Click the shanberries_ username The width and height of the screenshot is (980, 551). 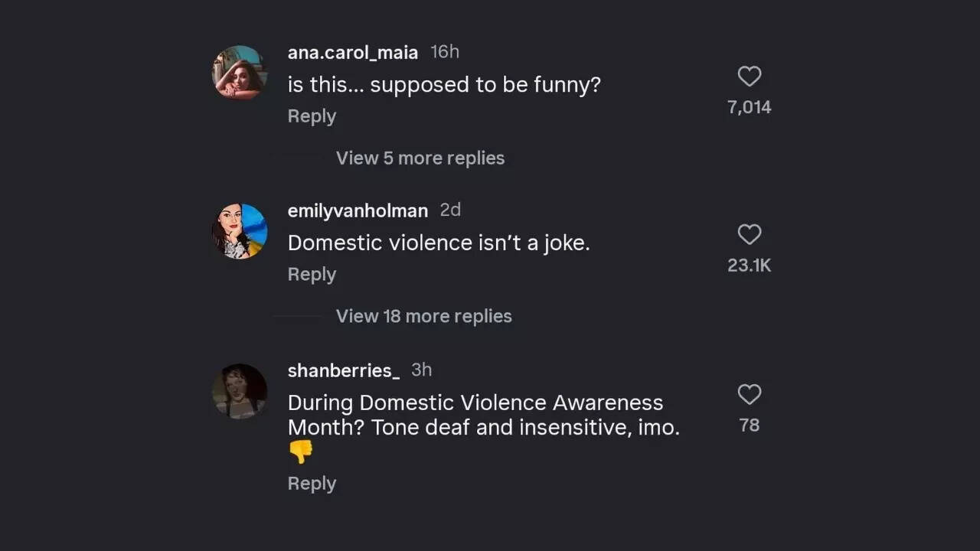pyautogui.click(x=343, y=370)
